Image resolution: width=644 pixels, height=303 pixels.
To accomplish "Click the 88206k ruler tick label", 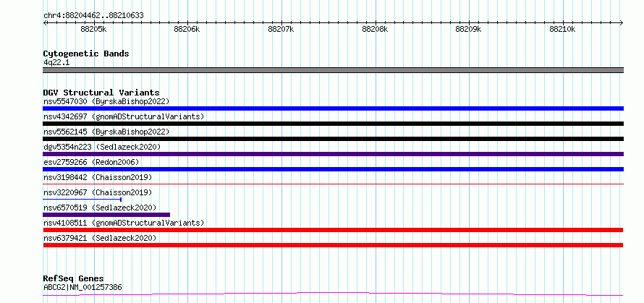I will point(187,29).
